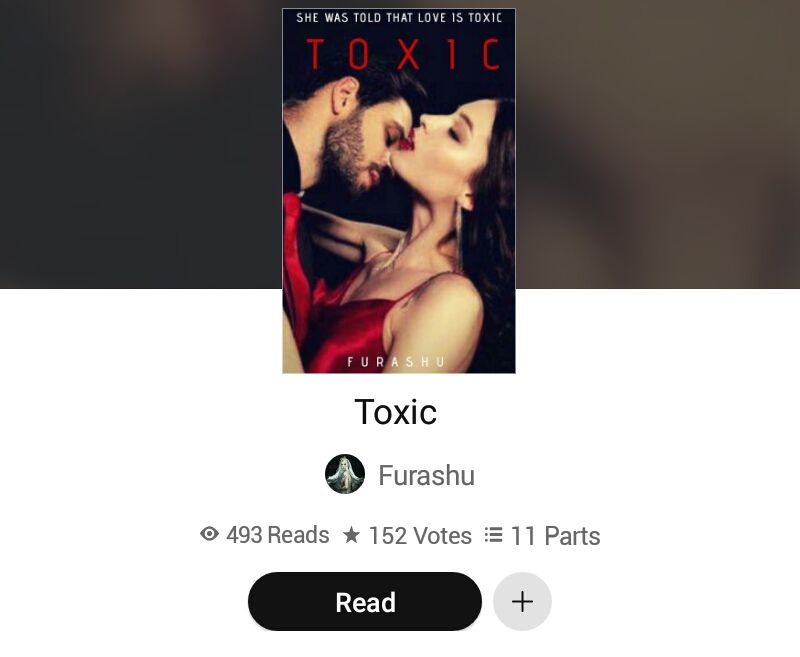Open the author name Furashu link
Image resolution: width=800 pixels, height=657 pixels.
[427, 475]
